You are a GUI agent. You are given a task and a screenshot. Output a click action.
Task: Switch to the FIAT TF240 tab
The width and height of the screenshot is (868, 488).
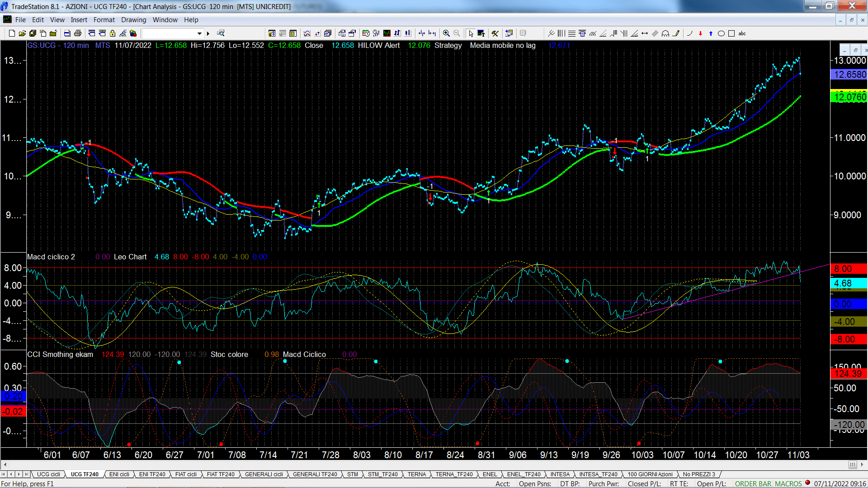coord(221,474)
